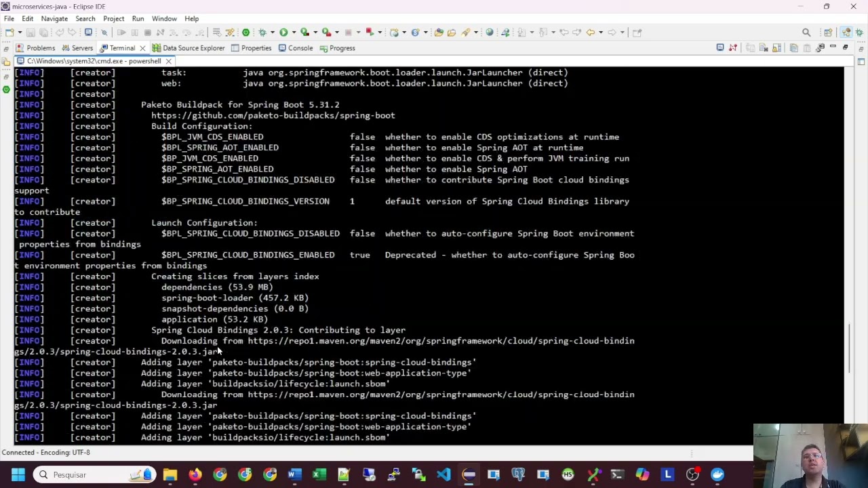Open the Navigate menu
Image resolution: width=868 pixels, height=488 pixels.
(54, 18)
